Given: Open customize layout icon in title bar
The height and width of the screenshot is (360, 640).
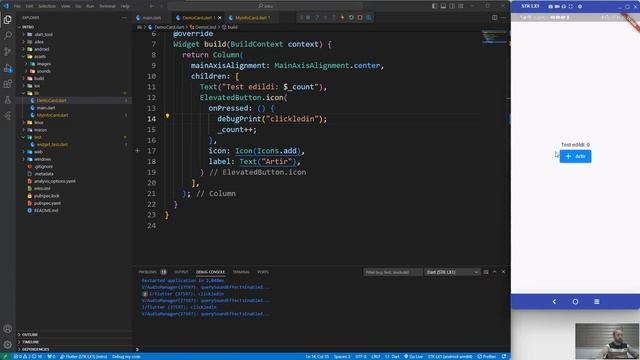Looking at the screenshot, I should pos(461,6).
